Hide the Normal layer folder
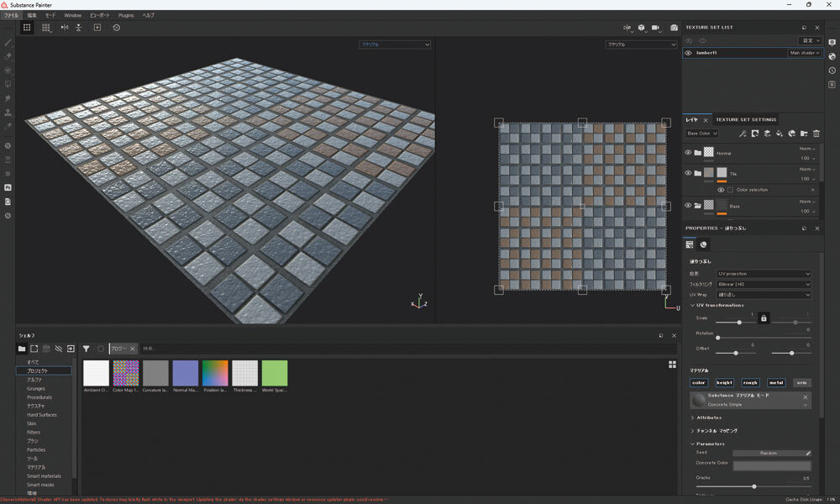Image resolution: width=840 pixels, height=504 pixels. coord(688,153)
